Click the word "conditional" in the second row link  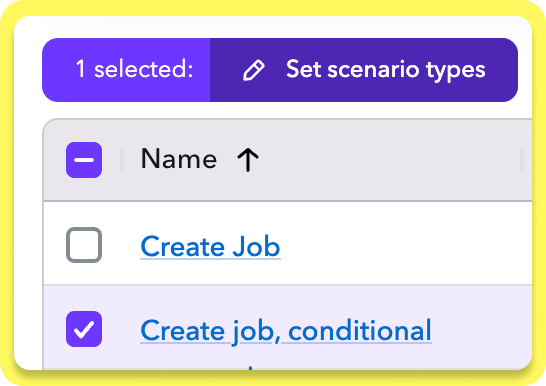tap(360, 330)
